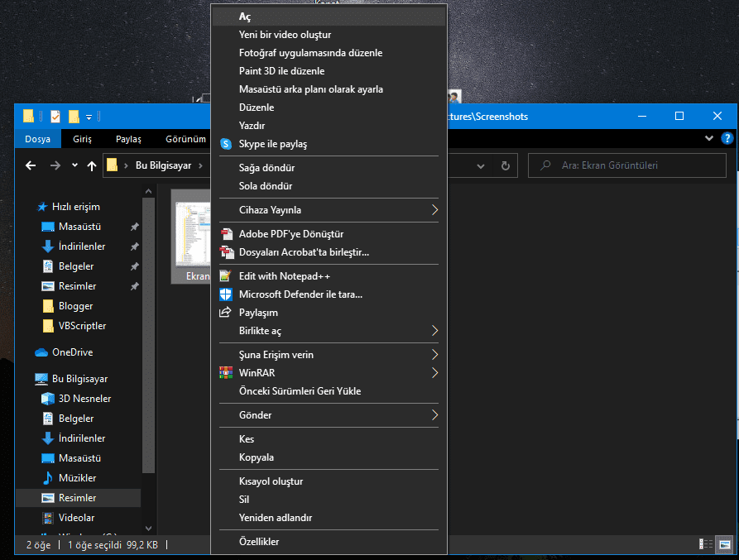Choose Paint 3D ile düzenle
This screenshot has height=560, width=739.
click(x=329, y=71)
